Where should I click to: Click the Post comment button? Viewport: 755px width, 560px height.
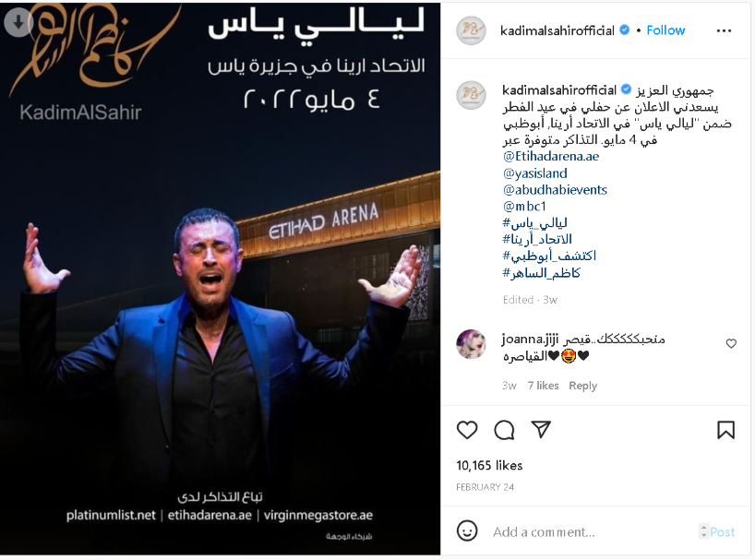723,531
